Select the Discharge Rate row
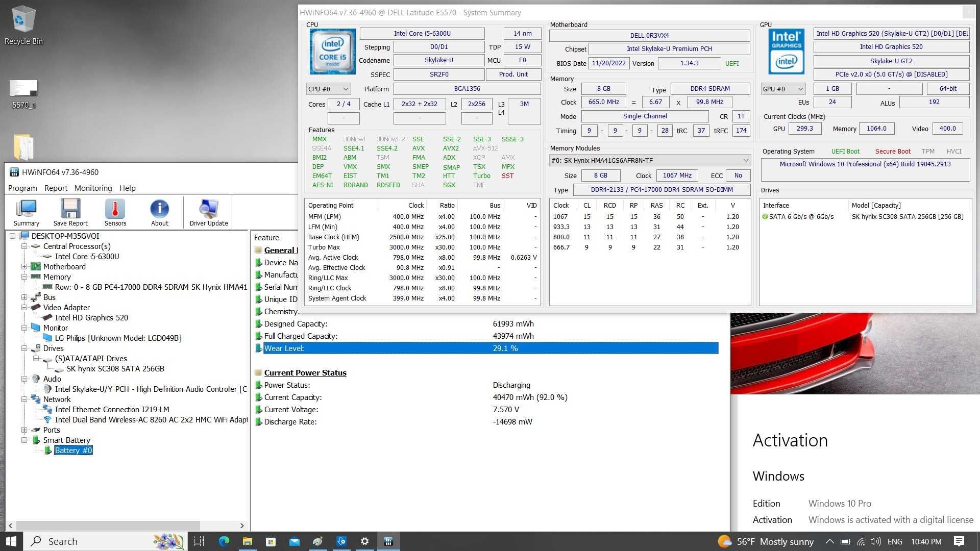The height and width of the screenshot is (551, 980). pos(486,421)
